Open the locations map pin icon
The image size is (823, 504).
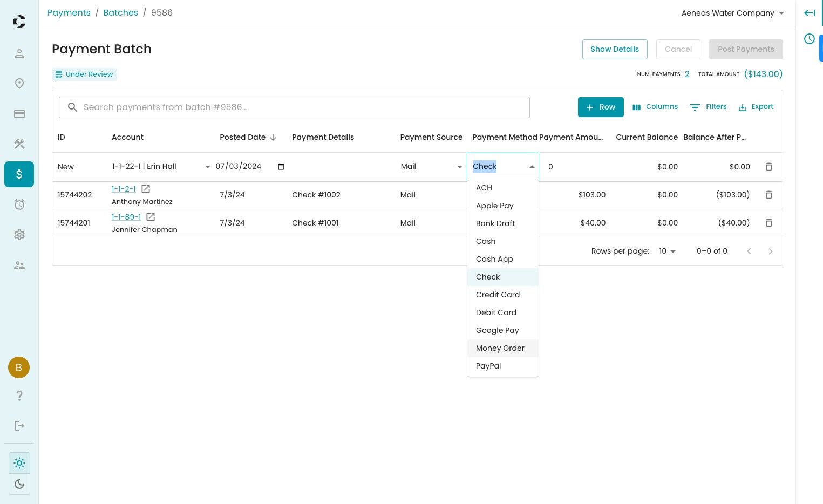pyautogui.click(x=19, y=84)
